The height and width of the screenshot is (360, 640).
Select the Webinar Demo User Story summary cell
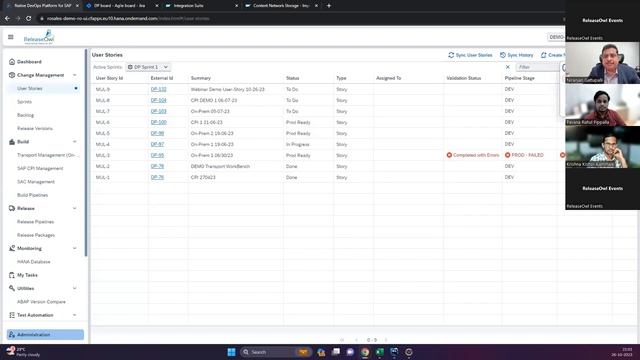(227, 89)
